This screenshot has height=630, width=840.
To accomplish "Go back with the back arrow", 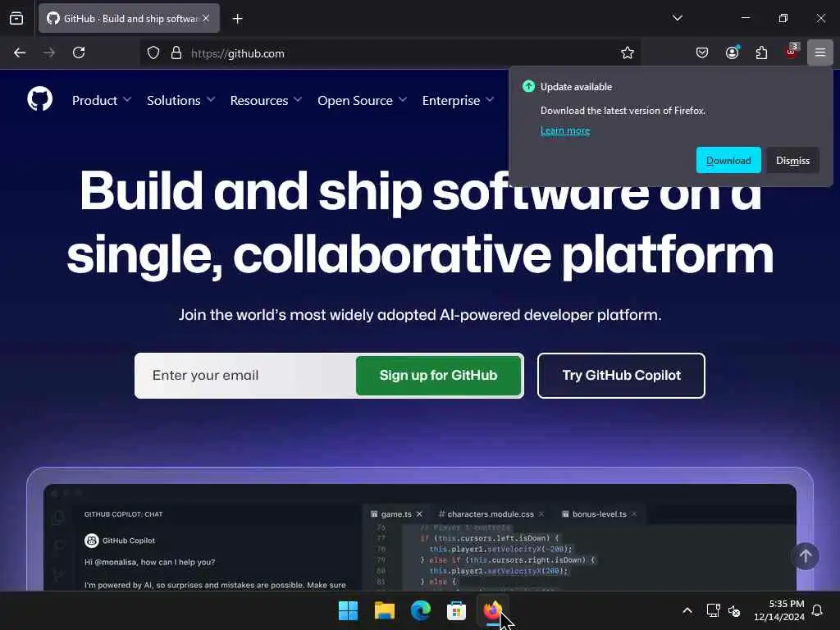I will [x=20, y=52].
